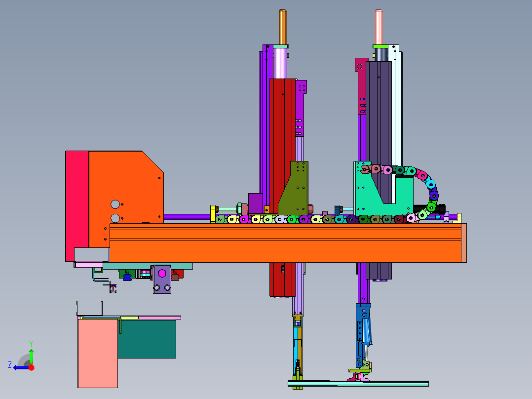Pick the yellow end stop block
The height and width of the screenshot is (399, 532).
coord(213,214)
